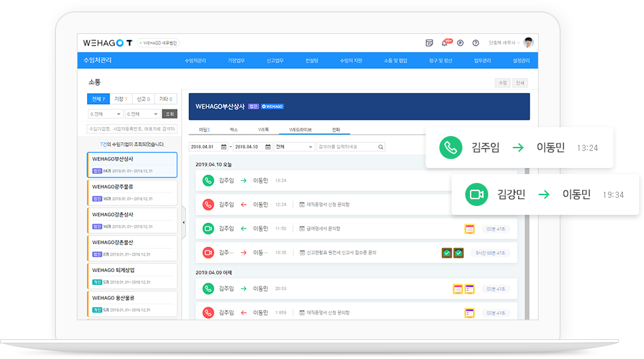This screenshot has height=359, width=644.
Task: Click calendar sticker in 20:03 row
Action: [458, 289]
